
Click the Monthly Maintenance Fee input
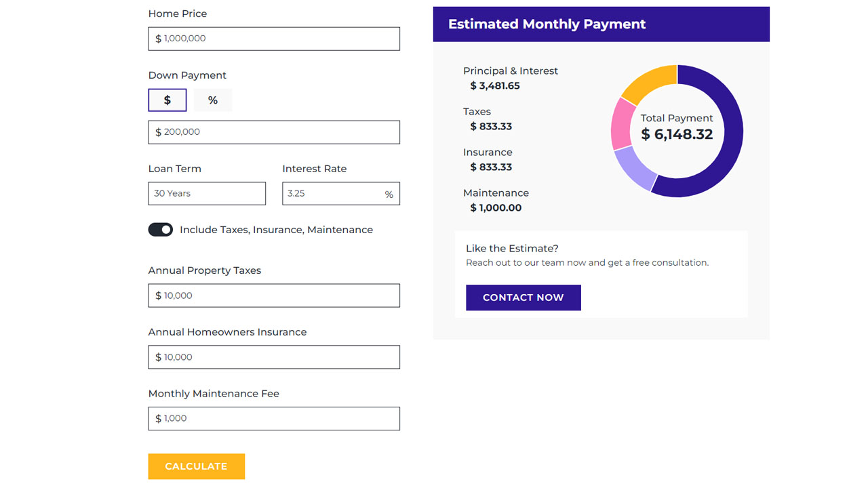(x=273, y=418)
